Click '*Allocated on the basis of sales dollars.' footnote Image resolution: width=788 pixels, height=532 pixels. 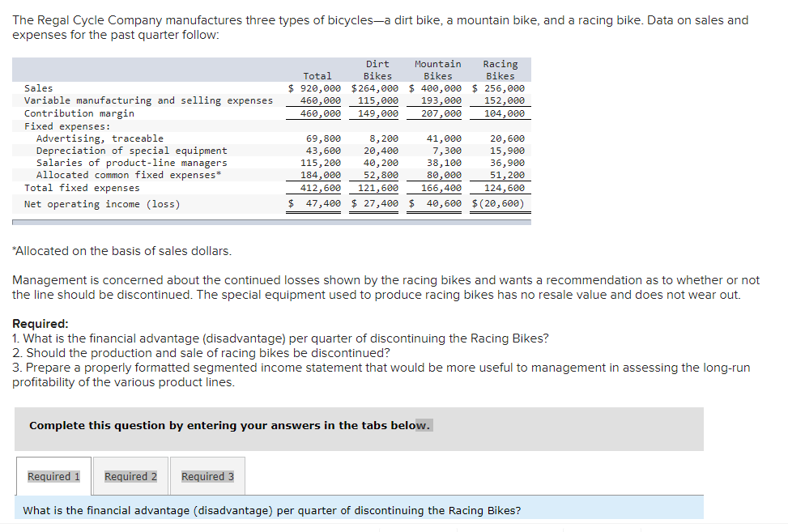click(122, 251)
